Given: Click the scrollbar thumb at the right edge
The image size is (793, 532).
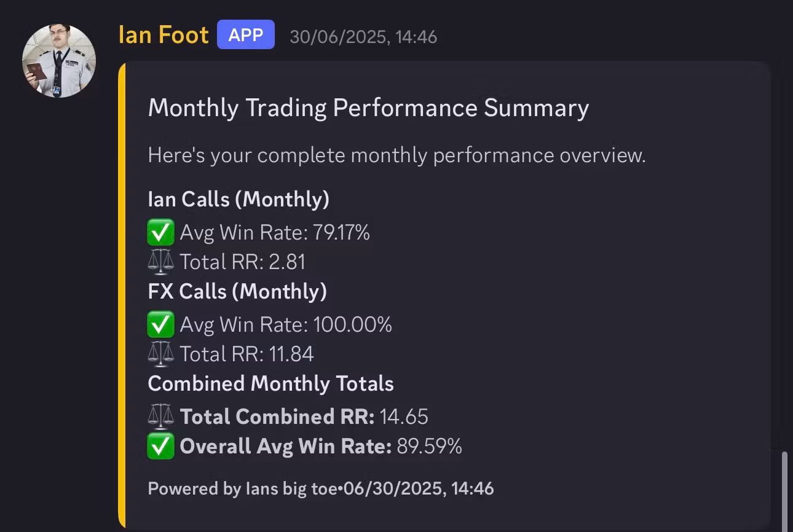Looking at the screenshot, I should [784, 491].
